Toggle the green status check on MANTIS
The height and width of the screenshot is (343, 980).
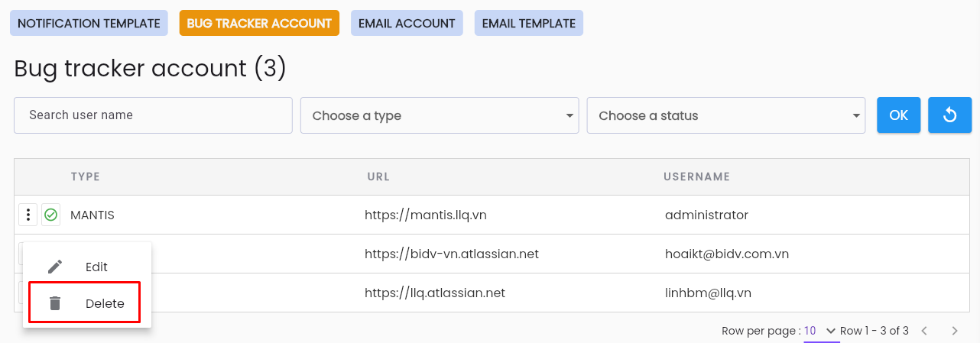click(51, 215)
